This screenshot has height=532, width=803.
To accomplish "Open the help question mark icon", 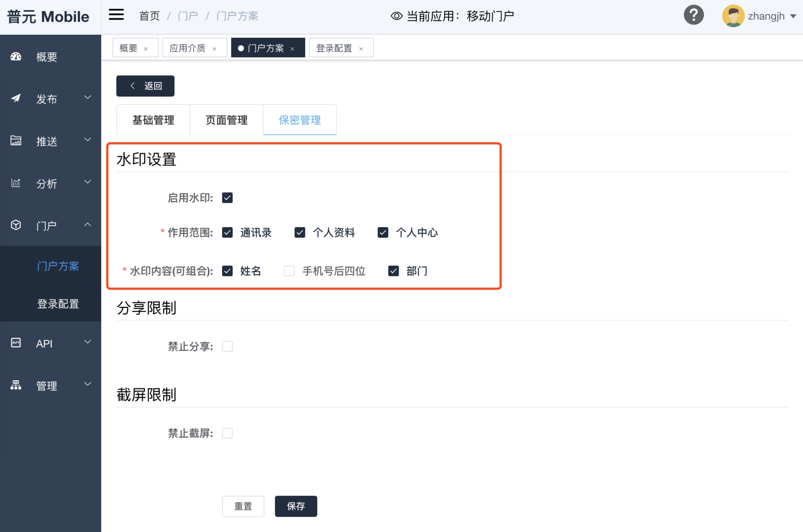I will click(693, 15).
